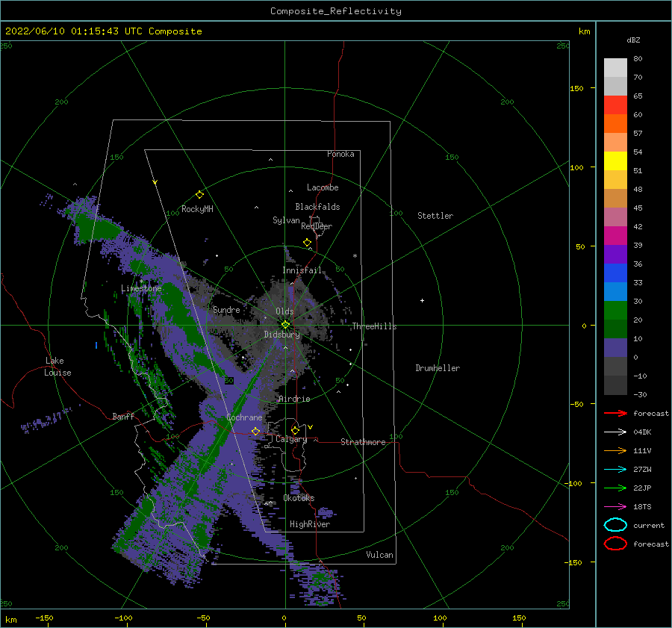Click the Airdrie label
This screenshot has width=672, height=628.
pyautogui.click(x=294, y=399)
